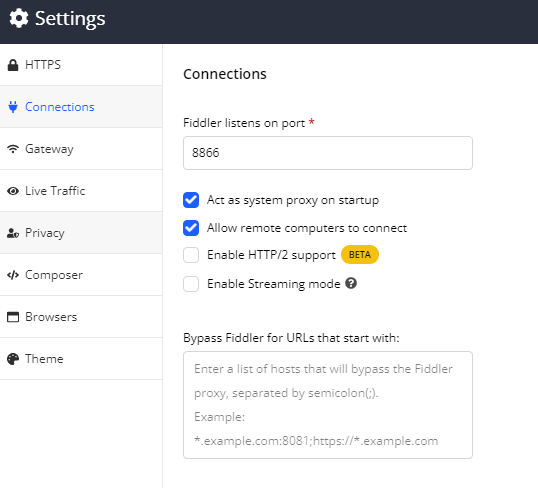This screenshot has width=538, height=488.
Task: Enable Streaming mode checkbox
Action: tap(191, 284)
